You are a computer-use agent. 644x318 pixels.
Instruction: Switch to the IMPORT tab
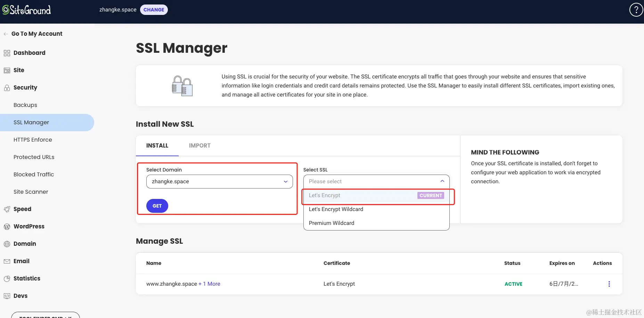click(200, 145)
